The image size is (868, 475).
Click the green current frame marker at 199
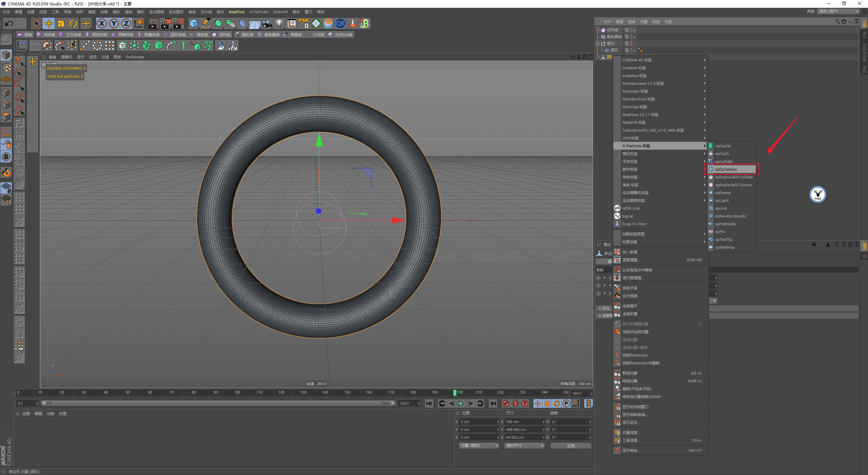455,393
